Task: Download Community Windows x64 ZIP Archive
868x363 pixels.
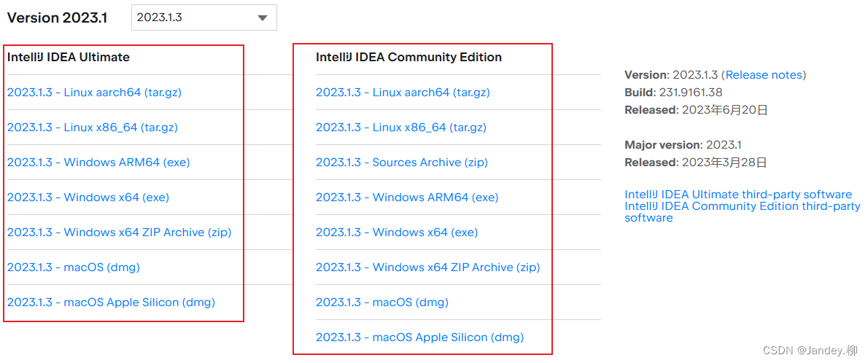Action: pyautogui.click(x=428, y=268)
